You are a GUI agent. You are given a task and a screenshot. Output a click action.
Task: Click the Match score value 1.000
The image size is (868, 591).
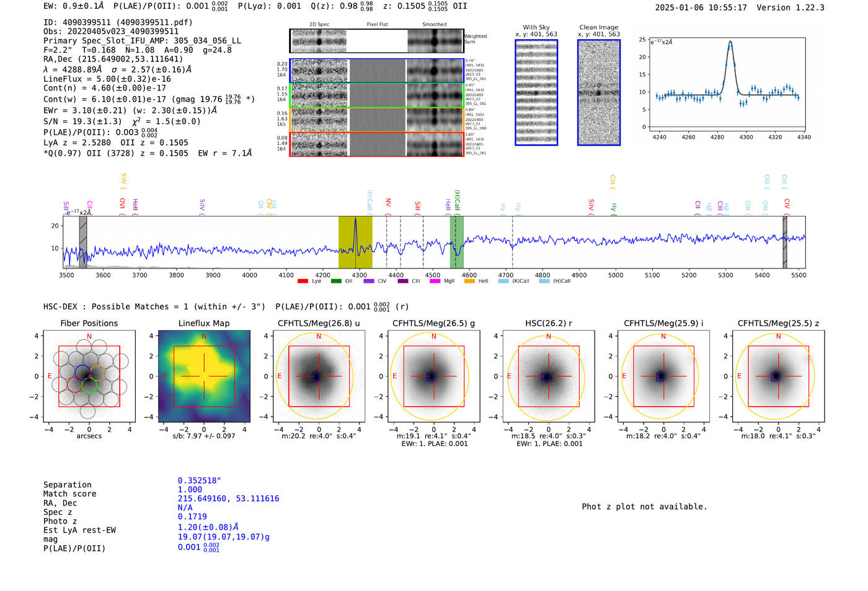coord(190,490)
